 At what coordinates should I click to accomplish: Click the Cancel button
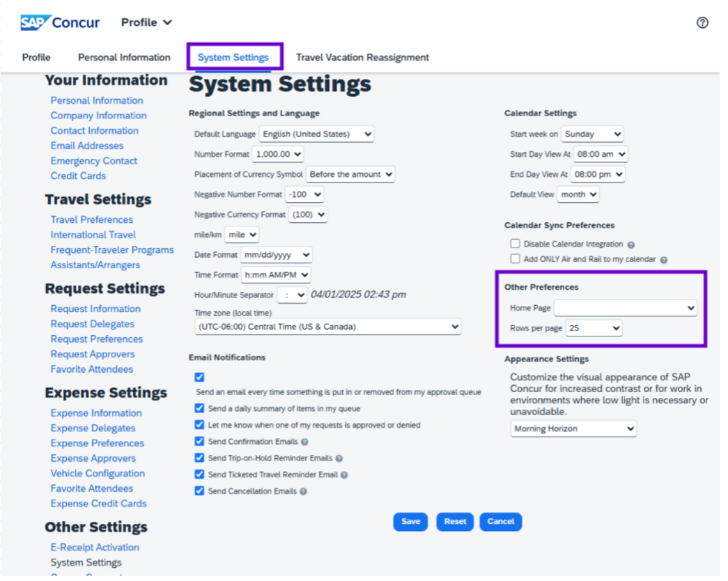click(500, 522)
